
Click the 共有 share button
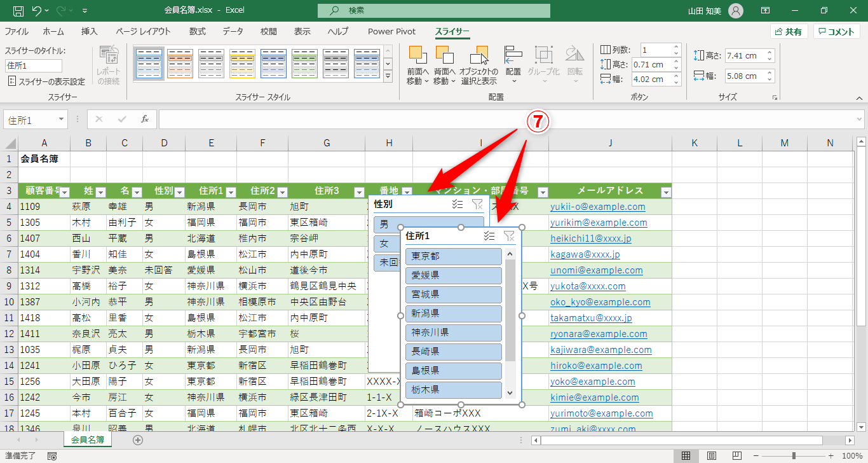(x=789, y=32)
